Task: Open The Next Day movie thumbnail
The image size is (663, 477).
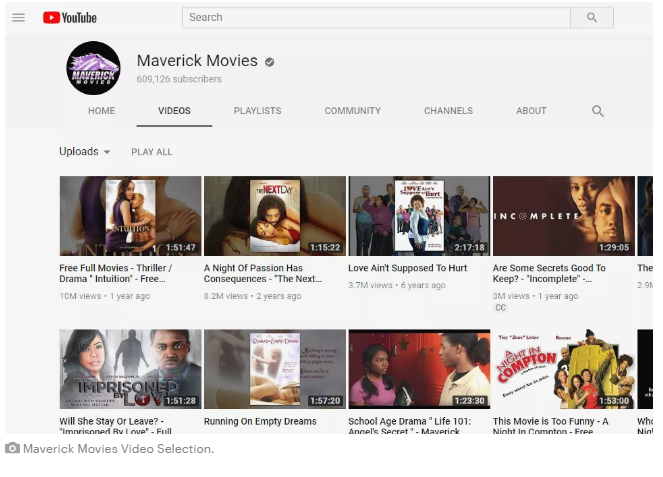Action: pyautogui.click(x=275, y=216)
